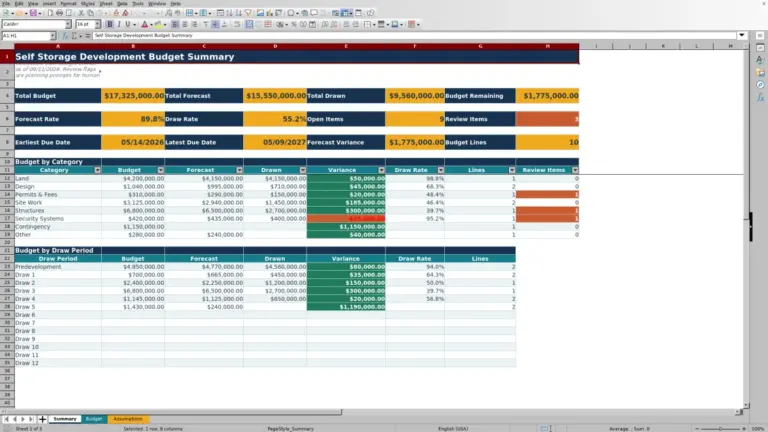Open the Borders dropdown arrow
Screen dimensions: 768x432
(x=374, y=24)
